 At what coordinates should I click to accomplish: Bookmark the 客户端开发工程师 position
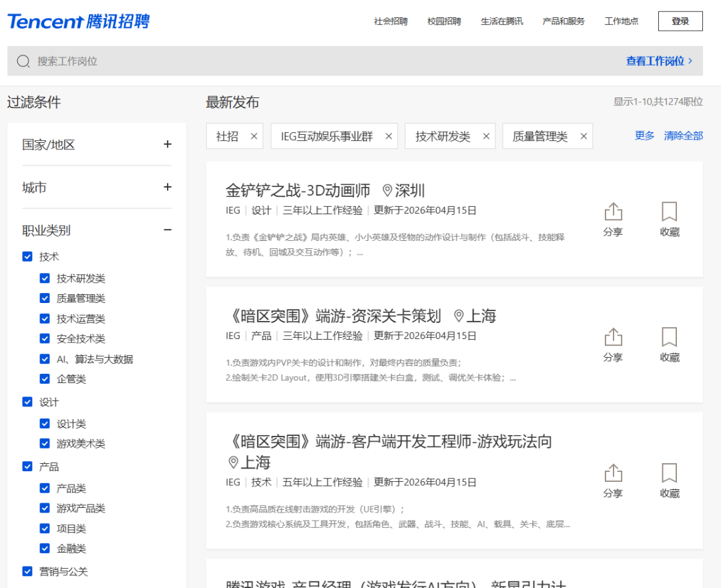point(669,474)
